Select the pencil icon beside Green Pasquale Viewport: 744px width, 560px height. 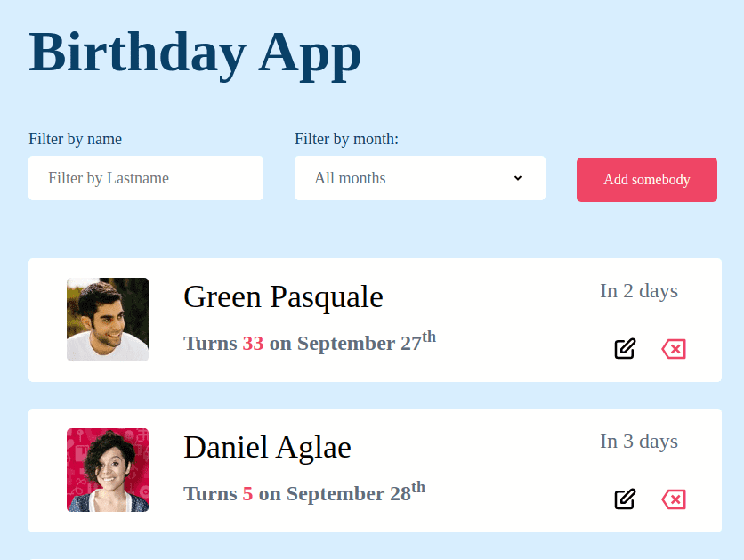[x=625, y=349]
